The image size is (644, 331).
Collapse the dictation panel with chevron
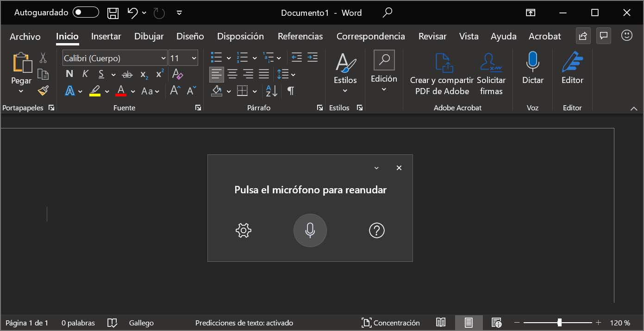tap(376, 168)
